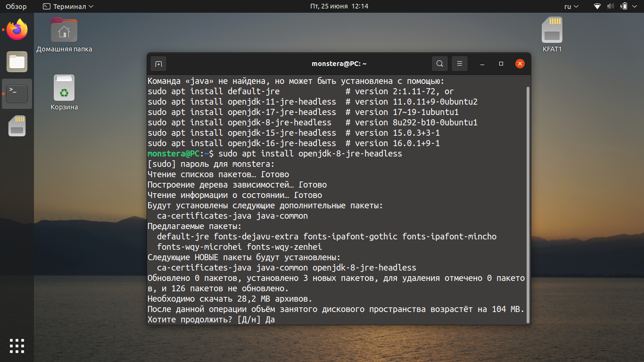Screen dimensions: 644x362
Task: Click the 'version 8u292-b10-0ubuntu1' text
Action: tap(416, 123)
